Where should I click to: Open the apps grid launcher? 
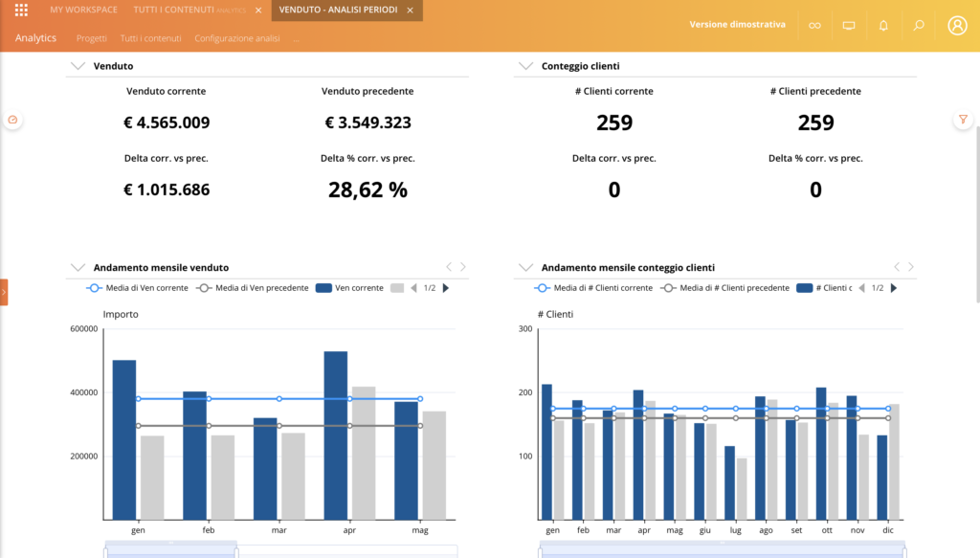click(x=21, y=11)
